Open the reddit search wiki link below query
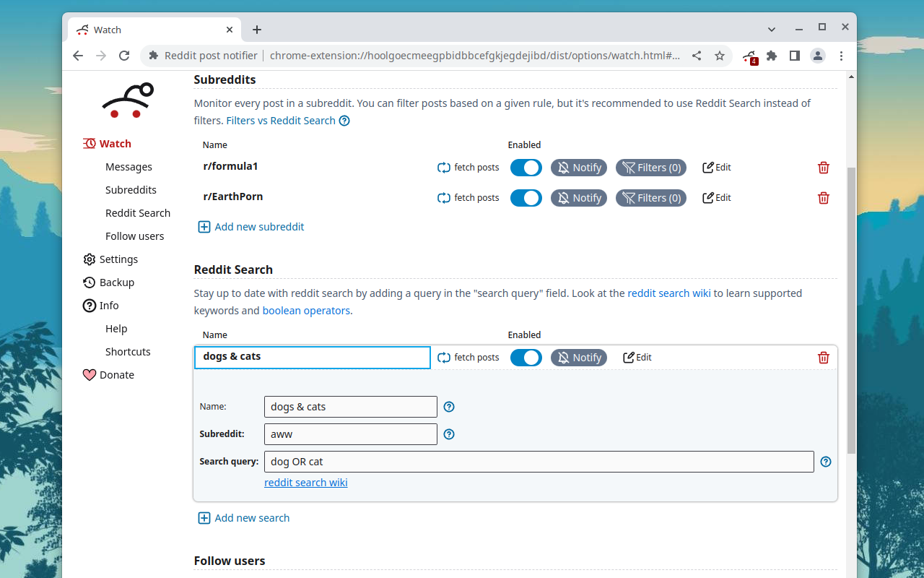Image resolution: width=924 pixels, height=578 pixels. 306,483
